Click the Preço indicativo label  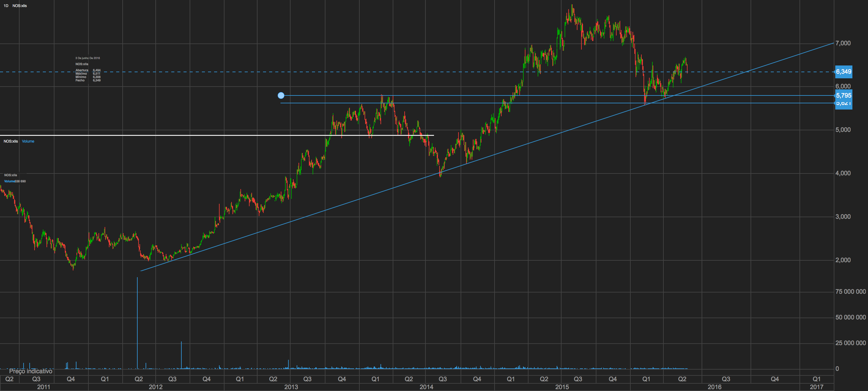31,371
